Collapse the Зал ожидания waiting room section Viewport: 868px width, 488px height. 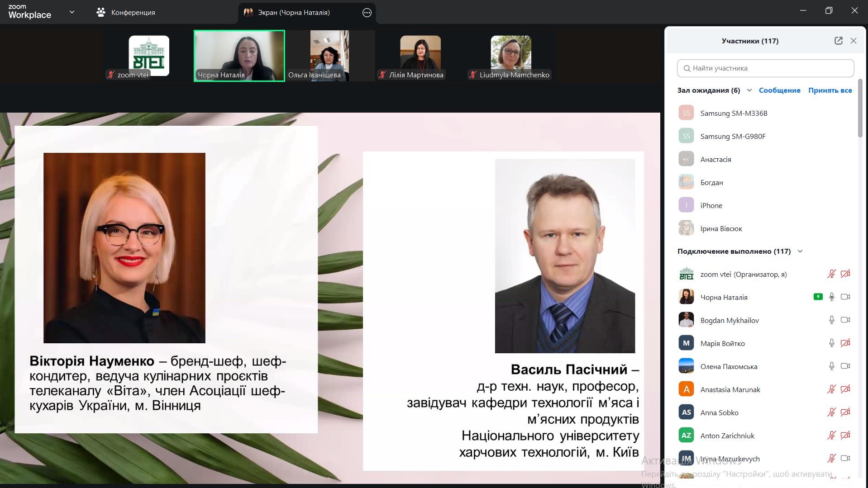coord(749,90)
